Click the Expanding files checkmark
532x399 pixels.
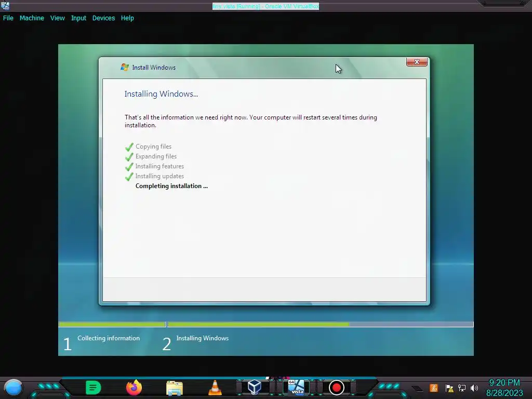pyautogui.click(x=129, y=157)
